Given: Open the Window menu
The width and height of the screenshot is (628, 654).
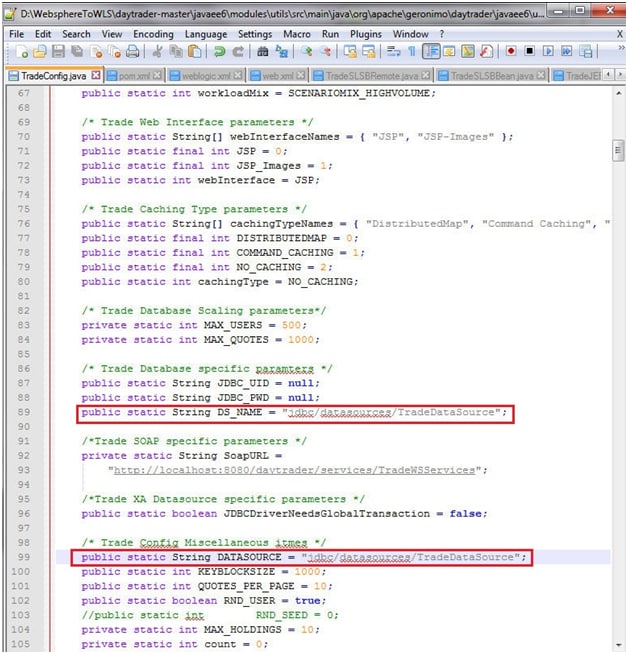Looking at the screenshot, I should pos(410,34).
